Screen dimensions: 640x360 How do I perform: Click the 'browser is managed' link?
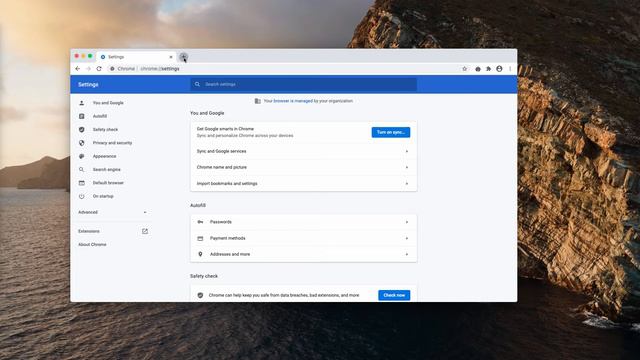[x=293, y=101]
